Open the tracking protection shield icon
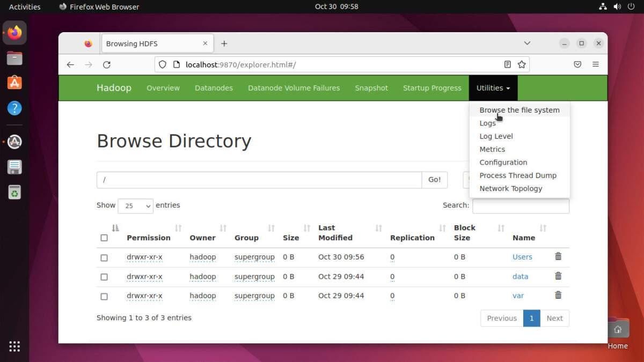The height and width of the screenshot is (362, 644). (x=162, y=64)
